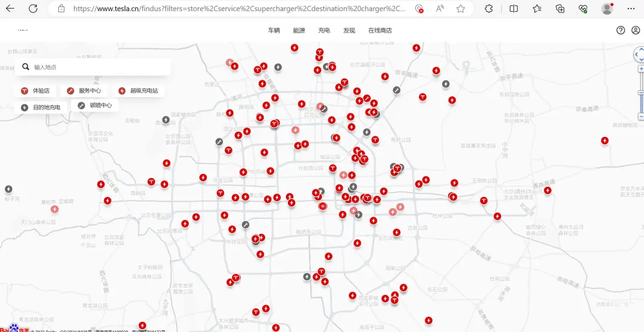This screenshot has height=332, width=644.
Task: Click the map zoom out minus button
Action: 641,117
